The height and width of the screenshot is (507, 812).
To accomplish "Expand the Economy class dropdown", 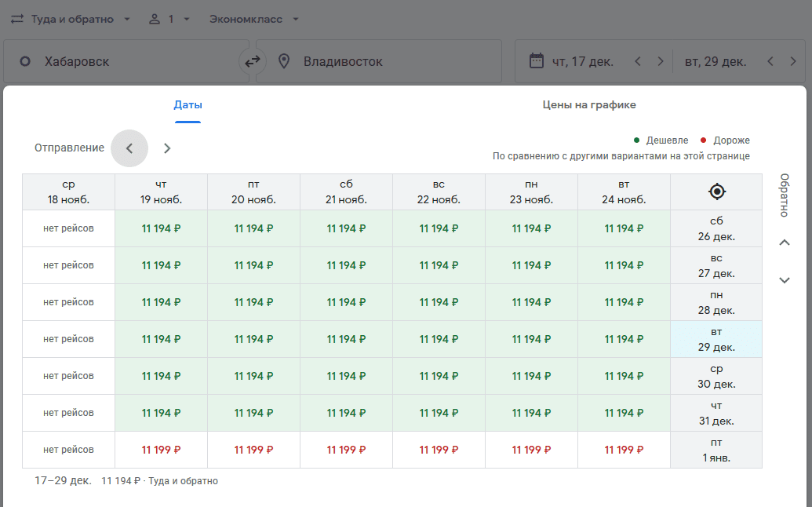I will click(x=254, y=19).
